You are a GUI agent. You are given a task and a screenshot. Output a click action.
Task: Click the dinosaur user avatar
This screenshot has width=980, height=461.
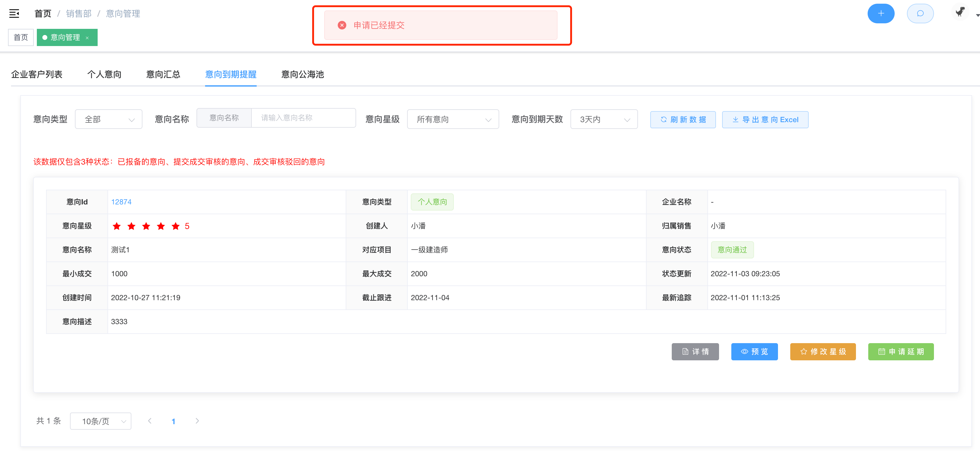click(x=960, y=12)
